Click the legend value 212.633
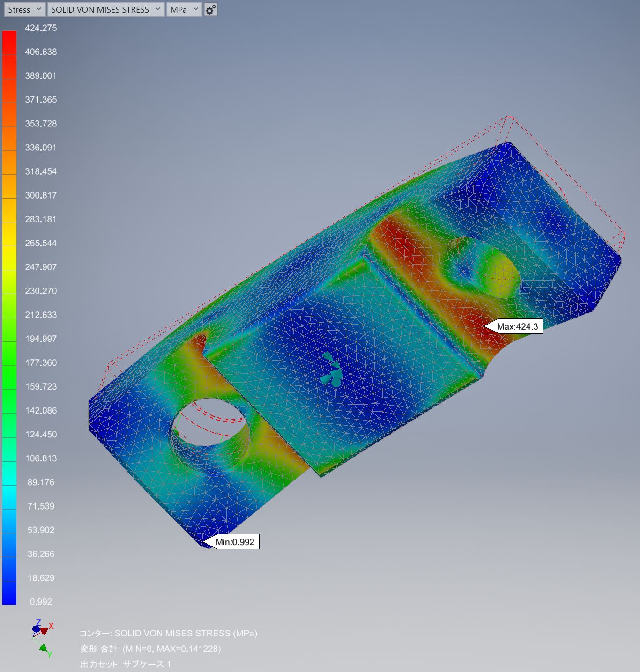The width and height of the screenshot is (640, 672). click(x=41, y=315)
